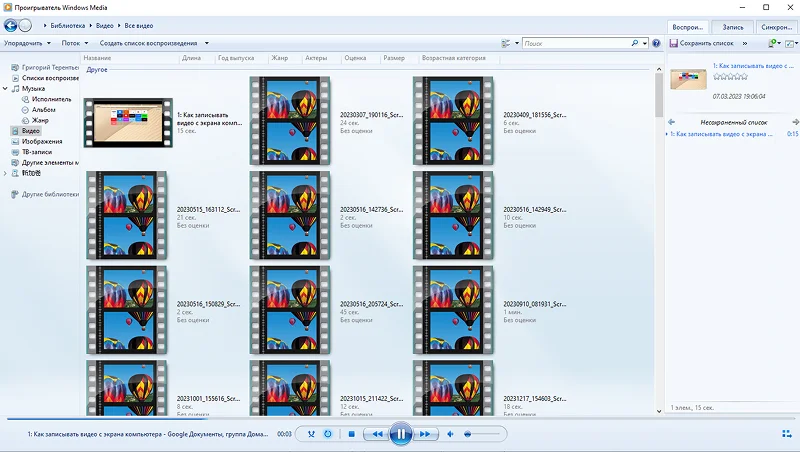Click Библиотека in the breadcrumb
Screen dimensions: 800x452
67,26
